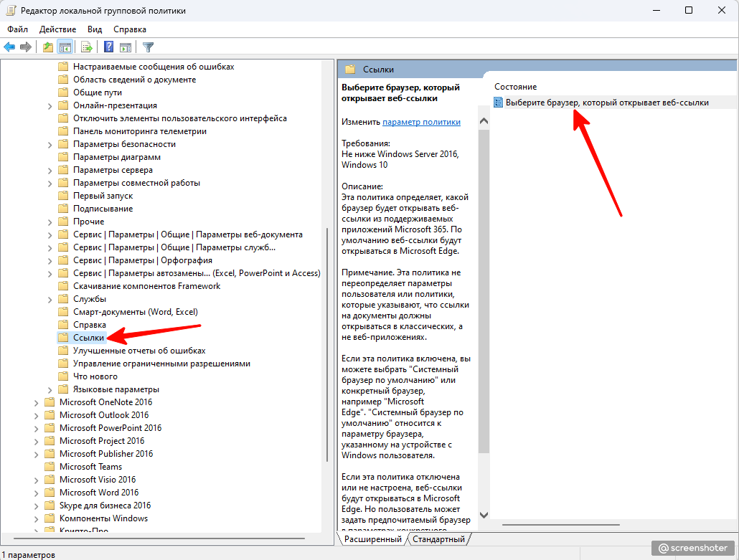The width and height of the screenshot is (739, 560).
Task: Click folder icon of Первый запуск
Action: pos(63,196)
